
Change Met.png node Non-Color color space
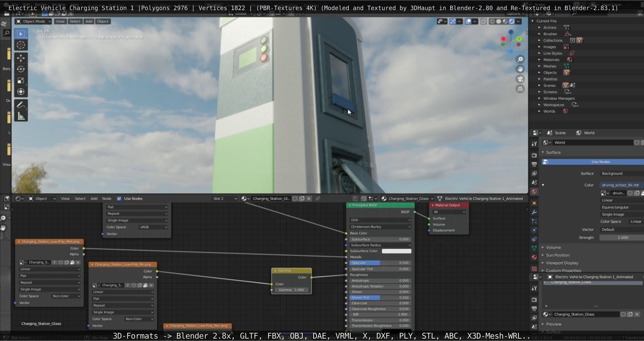66,296
